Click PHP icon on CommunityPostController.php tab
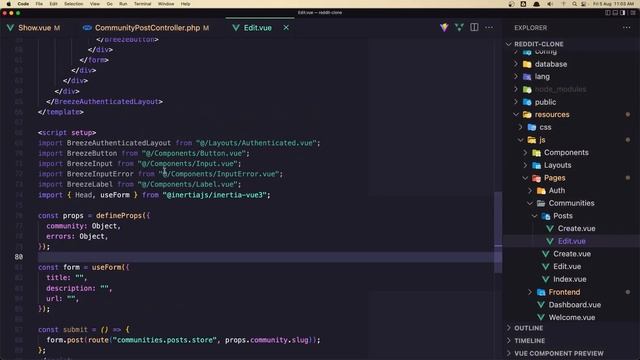 (87, 28)
